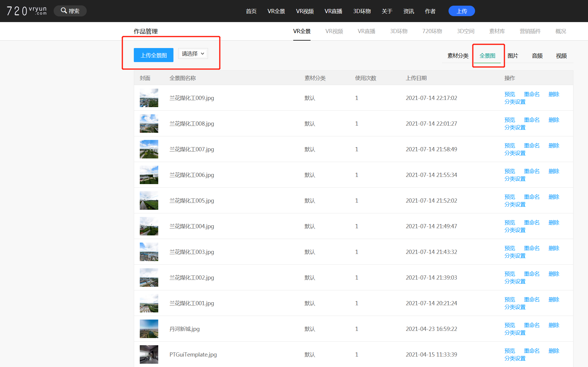The image size is (588, 367).
Task: Click 删除 for 兰花煤化工007.jpg
Action: tap(554, 146)
